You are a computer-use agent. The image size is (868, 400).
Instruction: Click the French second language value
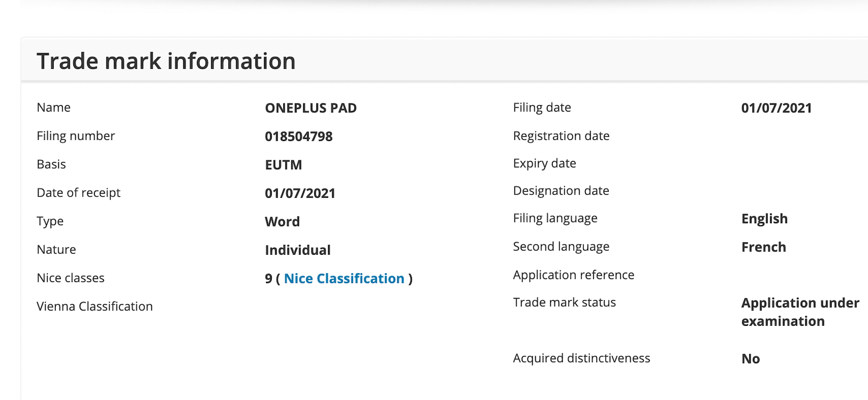(x=763, y=247)
